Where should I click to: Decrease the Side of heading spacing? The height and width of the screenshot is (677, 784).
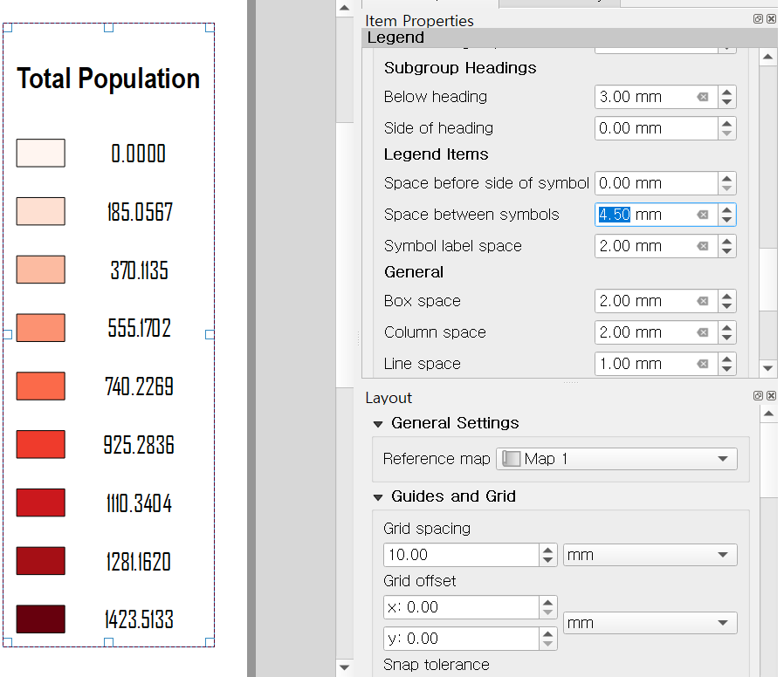pos(727,133)
